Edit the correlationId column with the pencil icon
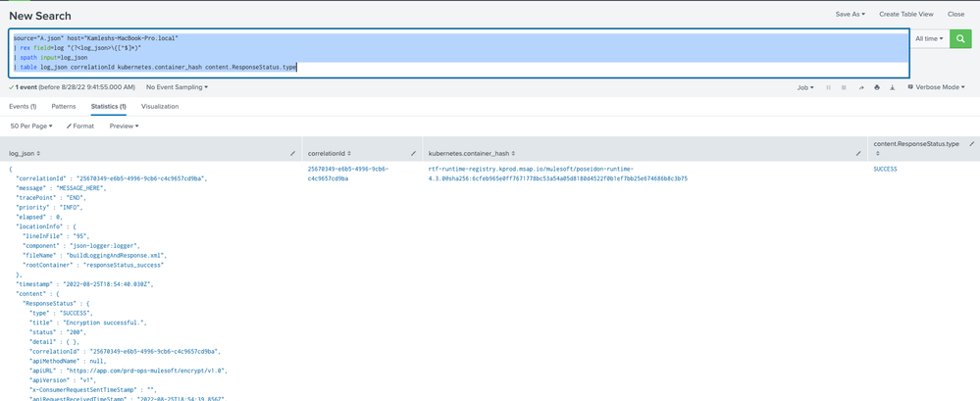 [x=415, y=153]
